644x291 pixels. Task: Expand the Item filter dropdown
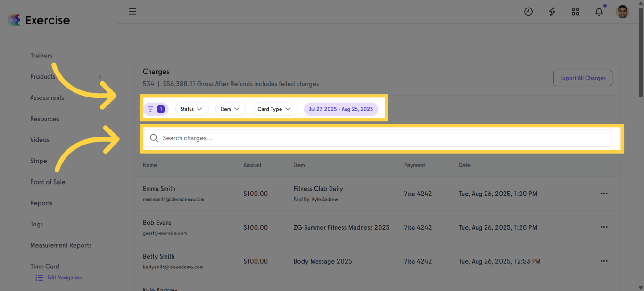pos(230,109)
